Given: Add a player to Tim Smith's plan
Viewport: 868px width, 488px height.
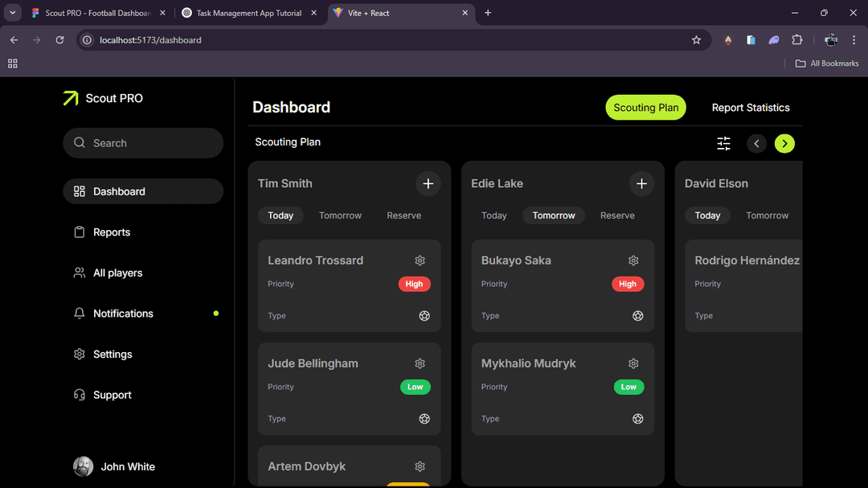Looking at the screenshot, I should pyautogui.click(x=428, y=183).
